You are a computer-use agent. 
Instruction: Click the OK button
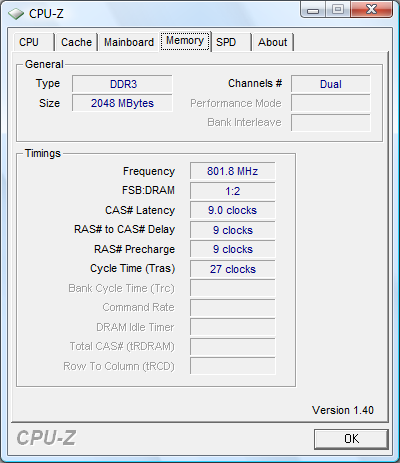click(x=351, y=439)
